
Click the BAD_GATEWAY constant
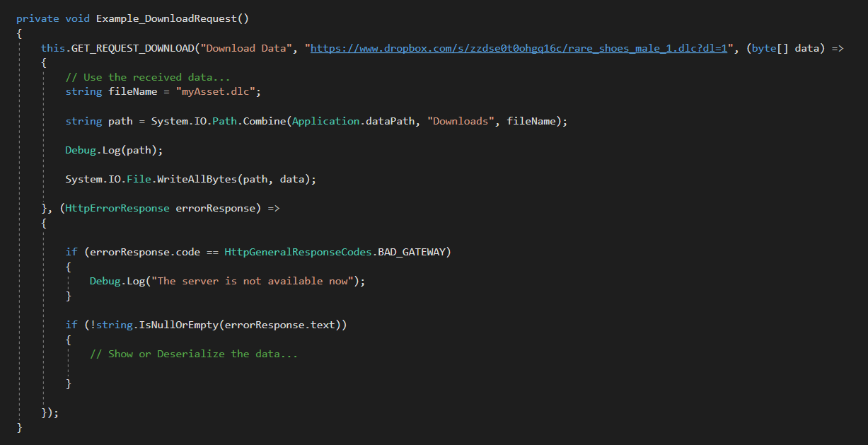coord(412,252)
